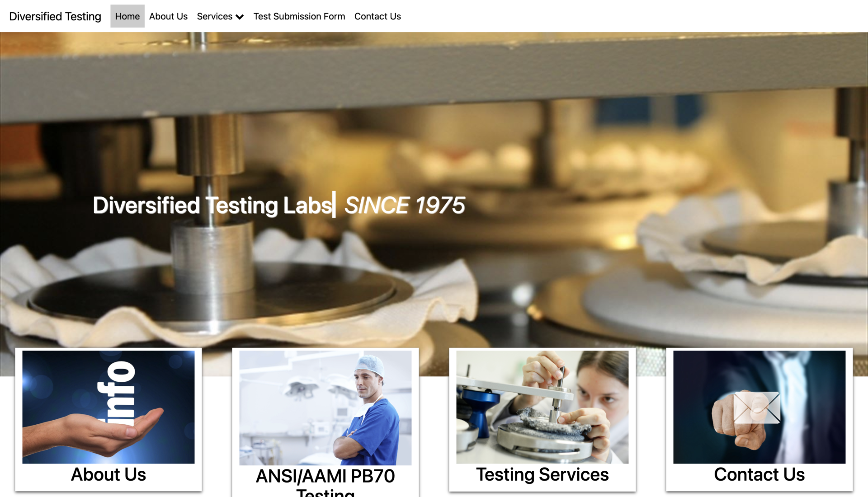
Task: Click the surgeon in scrubs image
Action: click(325, 408)
